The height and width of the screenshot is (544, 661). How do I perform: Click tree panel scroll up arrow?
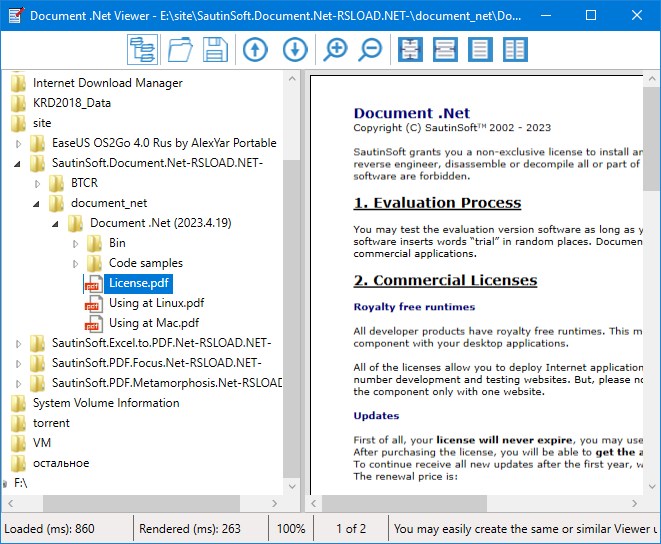(x=292, y=79)
